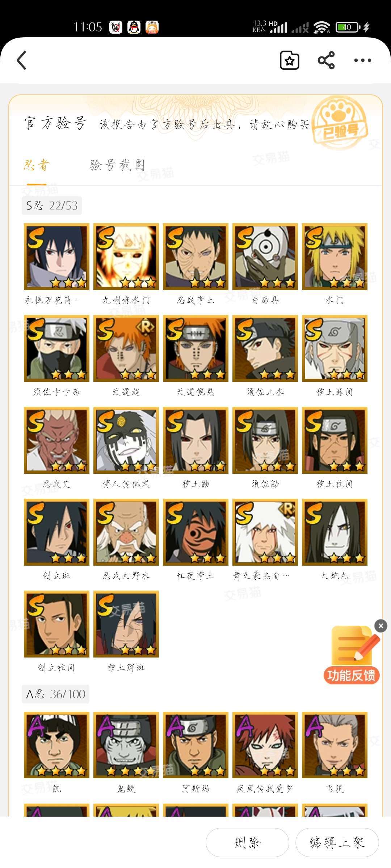Select the 大蛇丸 ninja thumbnail
391x868 pixels.
point(335,532)
